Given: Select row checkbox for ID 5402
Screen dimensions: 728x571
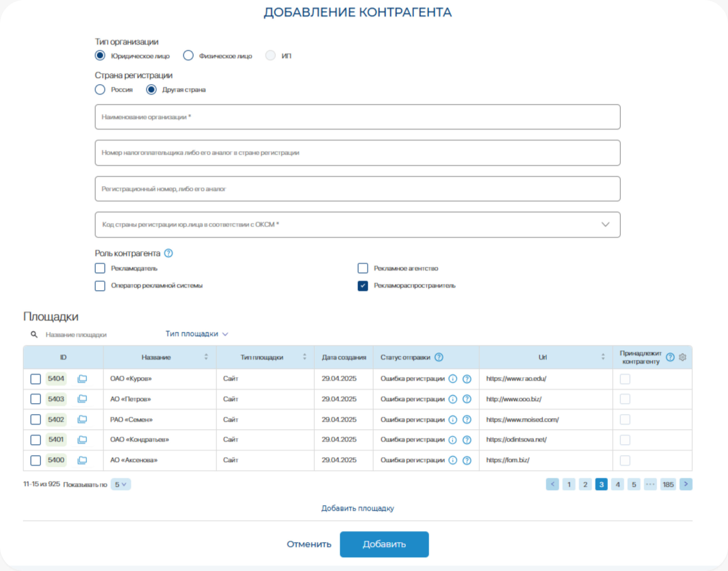Looking at the screenshot, I should (x=36, y=419).
